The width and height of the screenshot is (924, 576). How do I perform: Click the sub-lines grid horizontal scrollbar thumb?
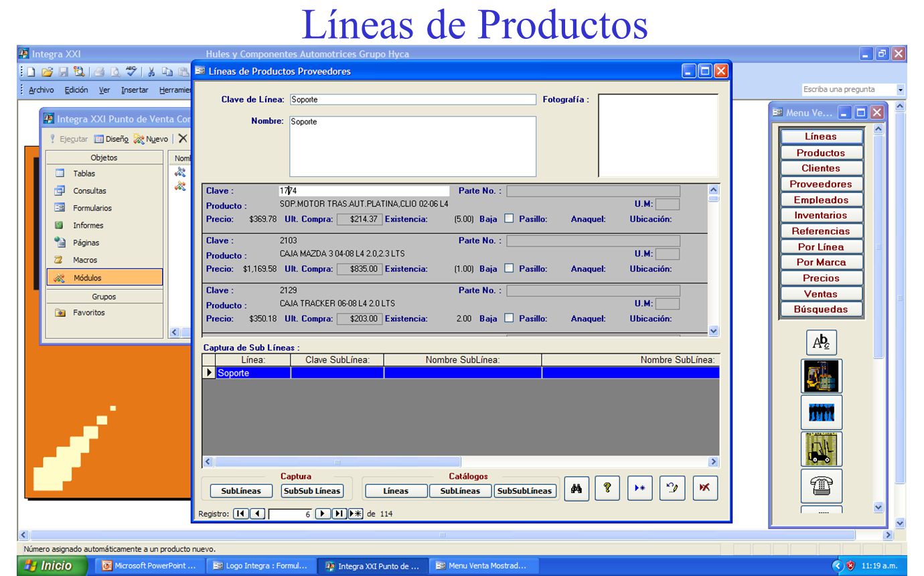pyautogui.click(x=337, y=461)
